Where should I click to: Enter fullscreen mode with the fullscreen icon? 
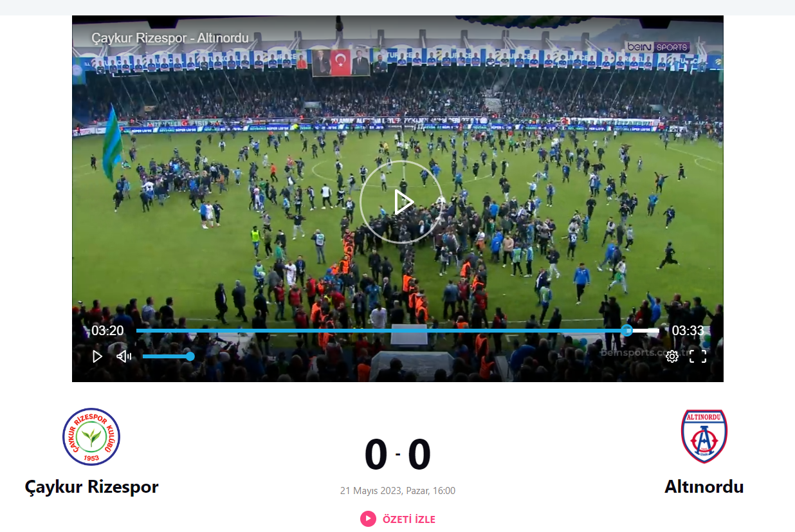(698, 356)
